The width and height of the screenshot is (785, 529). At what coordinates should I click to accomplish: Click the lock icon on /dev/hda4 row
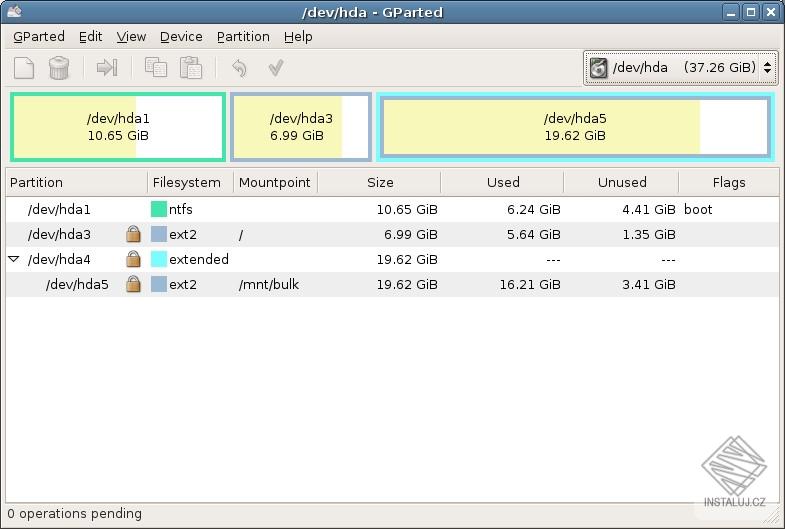click(133, 259)
